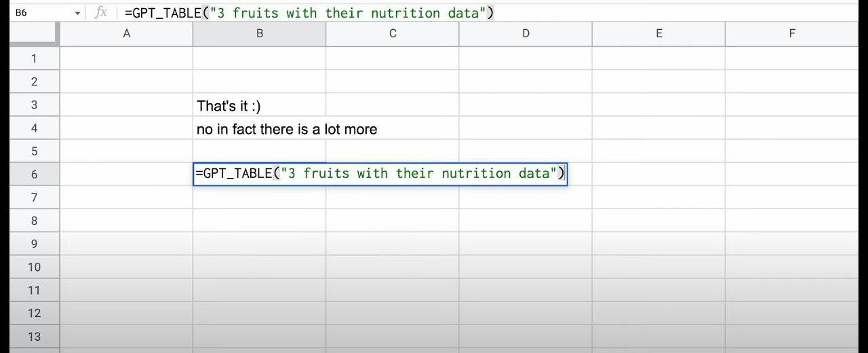Image resolution: width=868 pixels, height=353 pixels.
Task: Open the name box dropdown arrow
Action: pyautogui.click(x=77, y=13)
